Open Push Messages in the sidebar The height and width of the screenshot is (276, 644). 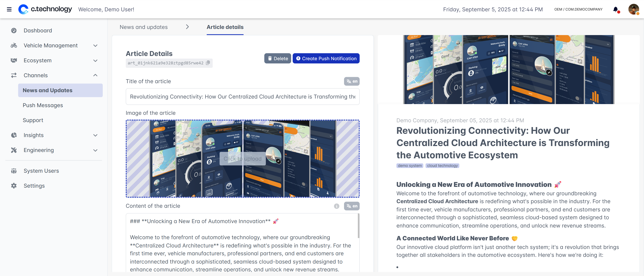point(43,105)
